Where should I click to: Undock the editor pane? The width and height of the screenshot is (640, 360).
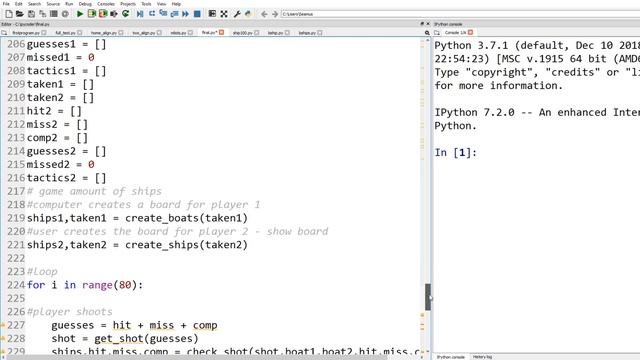pyautogui.click(x=422, y=24)
